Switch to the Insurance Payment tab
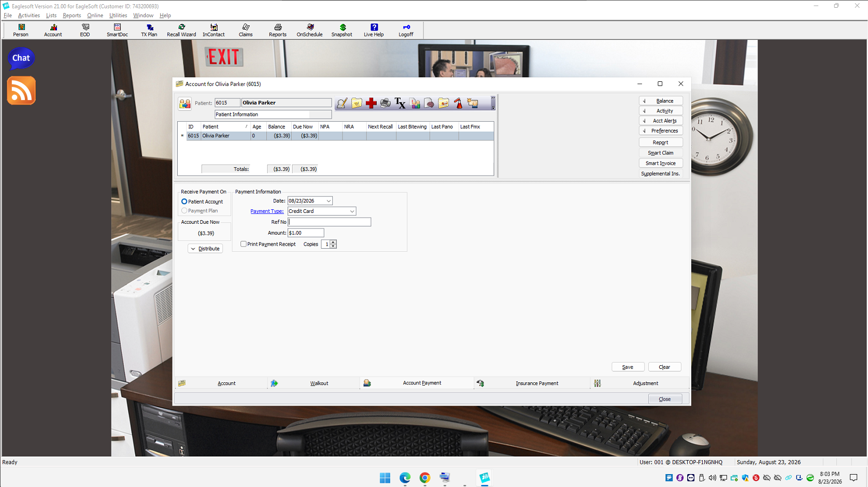Screen dimensions: 868x487 (532, 383)
